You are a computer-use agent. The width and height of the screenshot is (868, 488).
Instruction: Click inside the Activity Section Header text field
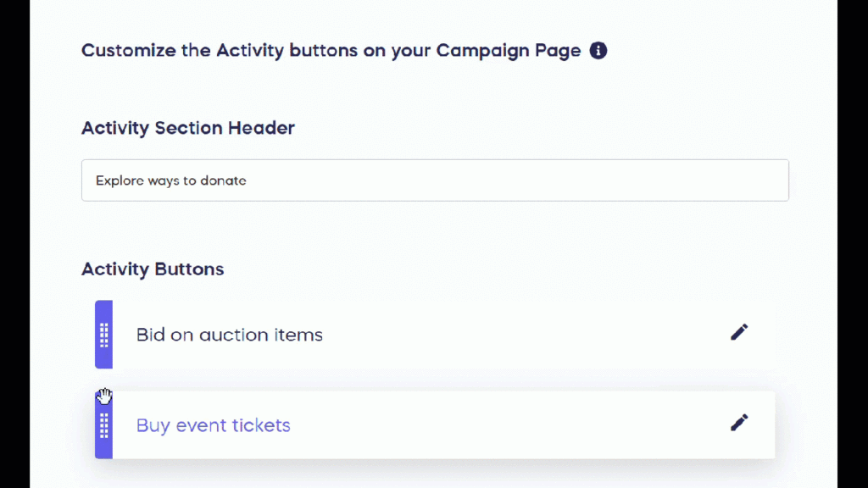[434, 180]
